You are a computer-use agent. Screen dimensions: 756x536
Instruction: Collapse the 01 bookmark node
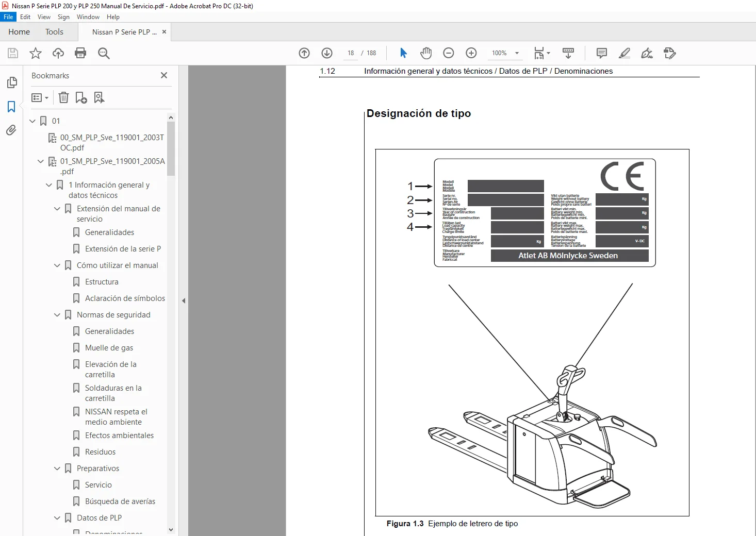tap(32, 121)
